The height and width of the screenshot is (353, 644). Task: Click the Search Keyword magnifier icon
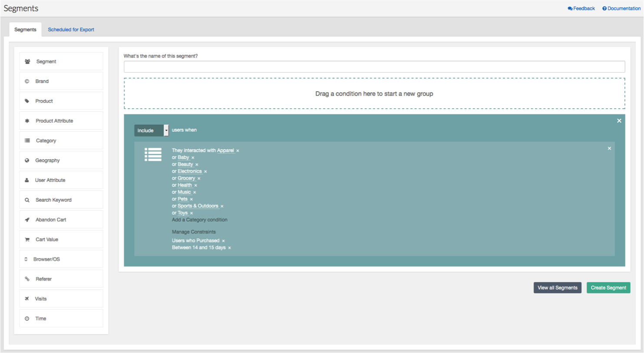[27, 200]
